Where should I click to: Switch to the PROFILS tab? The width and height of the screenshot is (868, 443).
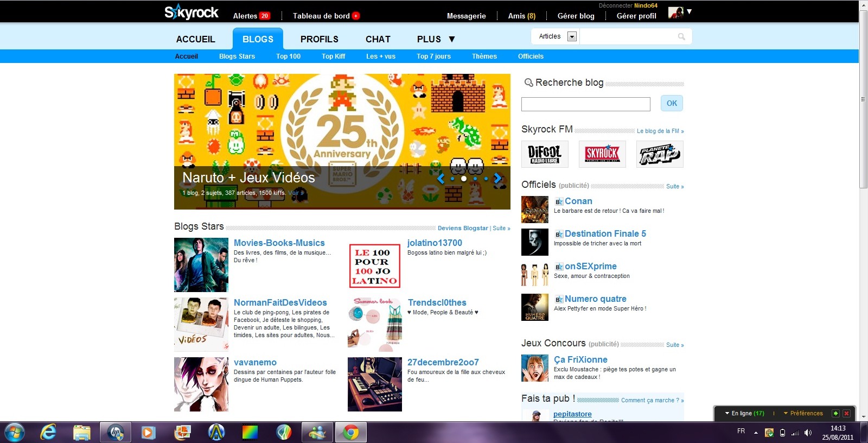coord(319,39)
